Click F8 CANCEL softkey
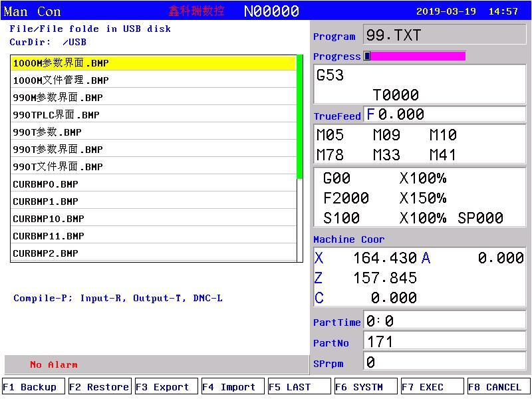 point(498,387)
